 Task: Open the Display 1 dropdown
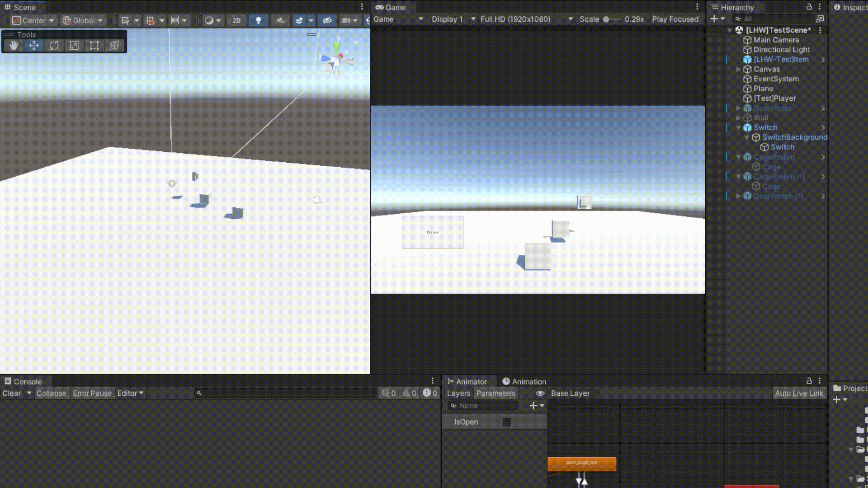[x=453, y=19]
